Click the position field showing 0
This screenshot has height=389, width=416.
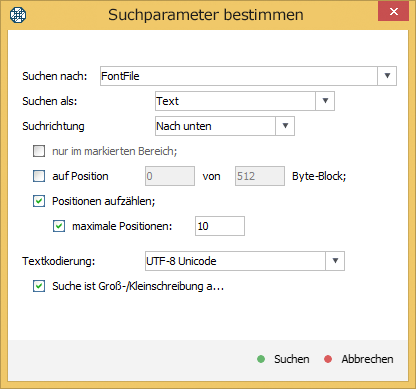[x=170, y=176]
